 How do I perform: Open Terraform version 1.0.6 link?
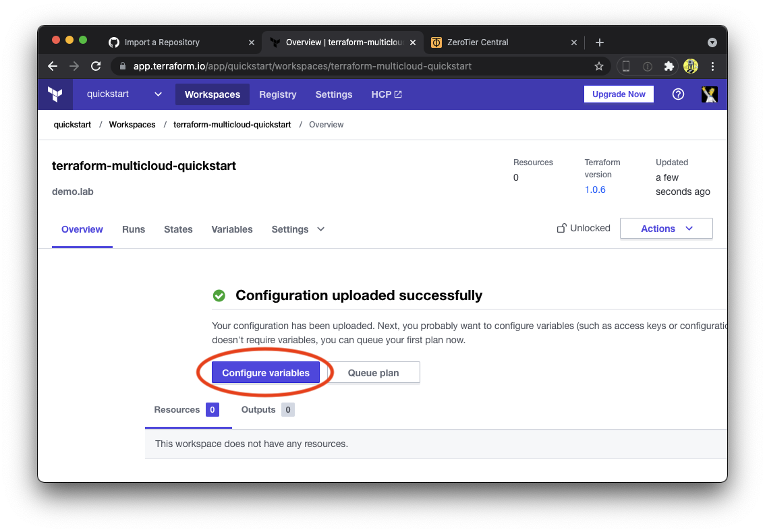[595, 189]
